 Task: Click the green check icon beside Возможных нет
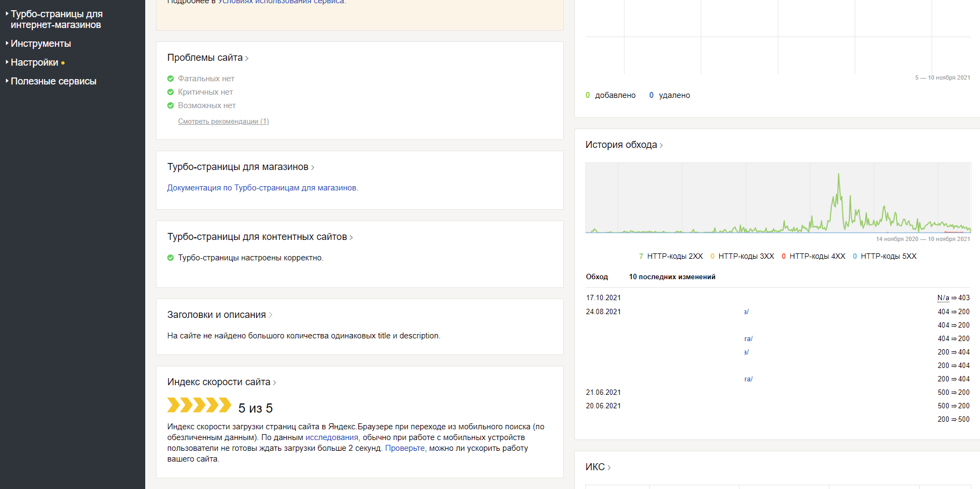coord(171,105)
